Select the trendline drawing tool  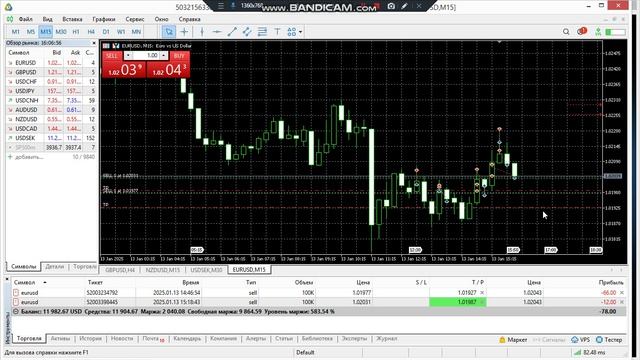pyautogui.click(x=232, y=32)
